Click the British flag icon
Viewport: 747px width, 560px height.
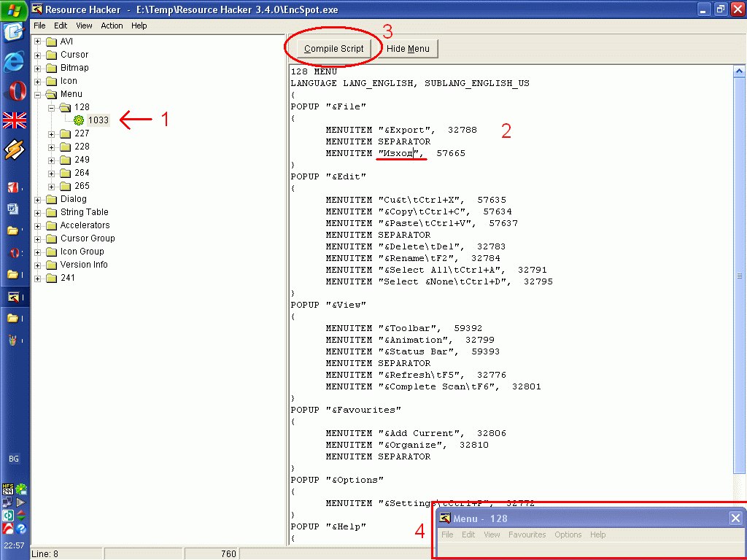(x=15, y=120)
